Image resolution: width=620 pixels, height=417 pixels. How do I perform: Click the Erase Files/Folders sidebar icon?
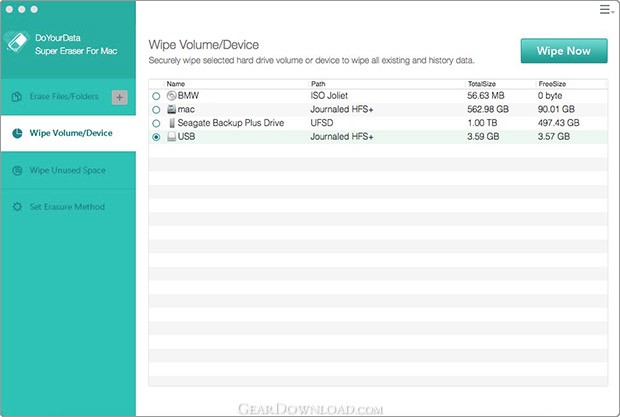click(x=17, y=97)
